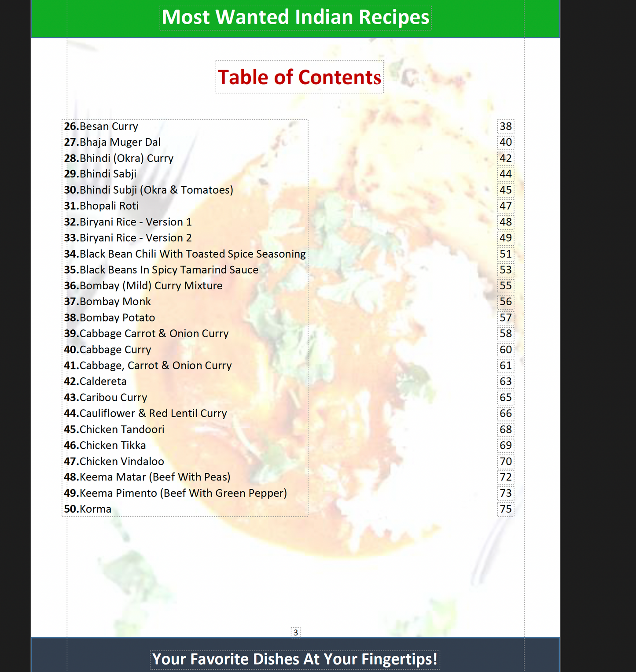Click page number 38 for Besan Curry
Viewport: 636px width, 672px height.
[x=506, y=126]
